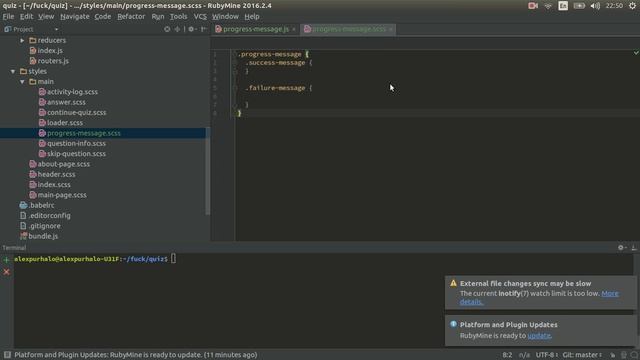
Task: Open Project panel settings gear
Action: 191,29
